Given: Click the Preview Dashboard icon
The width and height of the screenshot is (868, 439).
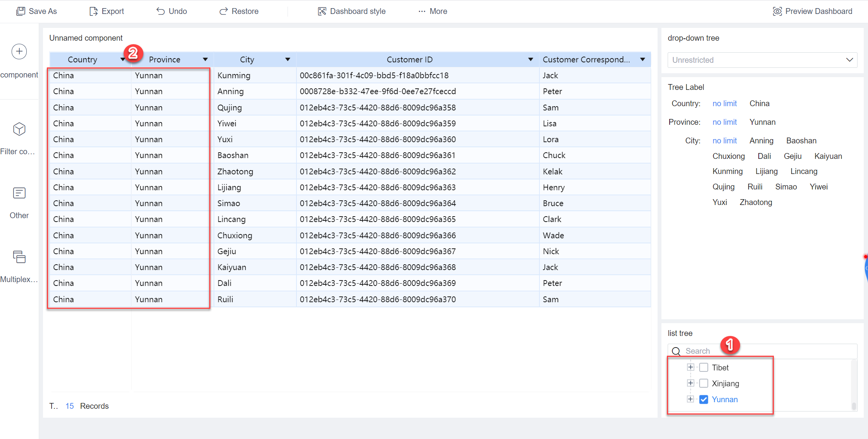Looking at the screenshot, I should [x=777, y=11].
